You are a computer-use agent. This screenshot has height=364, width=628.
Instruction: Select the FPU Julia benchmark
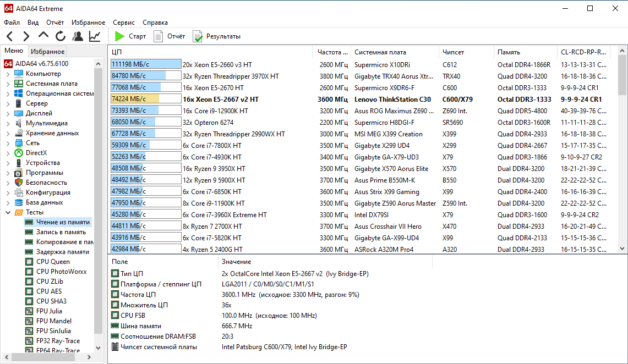pos(49,311)
